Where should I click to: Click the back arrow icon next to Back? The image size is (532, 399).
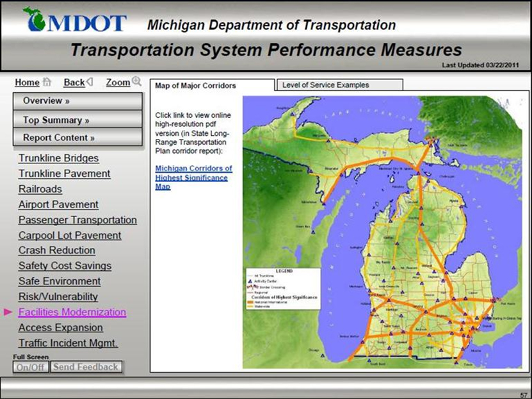[89, 82]
